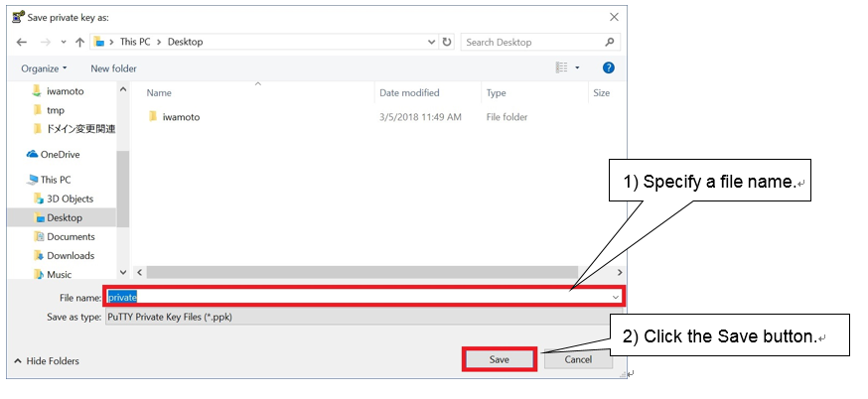
Task: Click the search magnifier icon
Action: click(x=609, y=42)
